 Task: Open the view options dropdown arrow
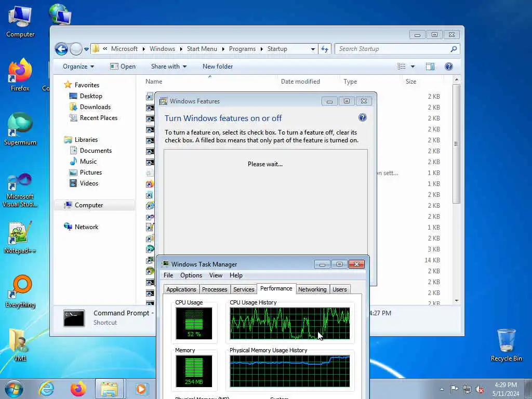pyautogui.click(x=413, y=66)
